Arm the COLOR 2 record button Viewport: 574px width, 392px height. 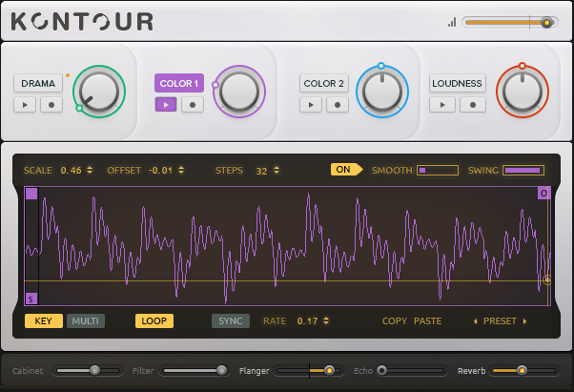pos(338,105)
